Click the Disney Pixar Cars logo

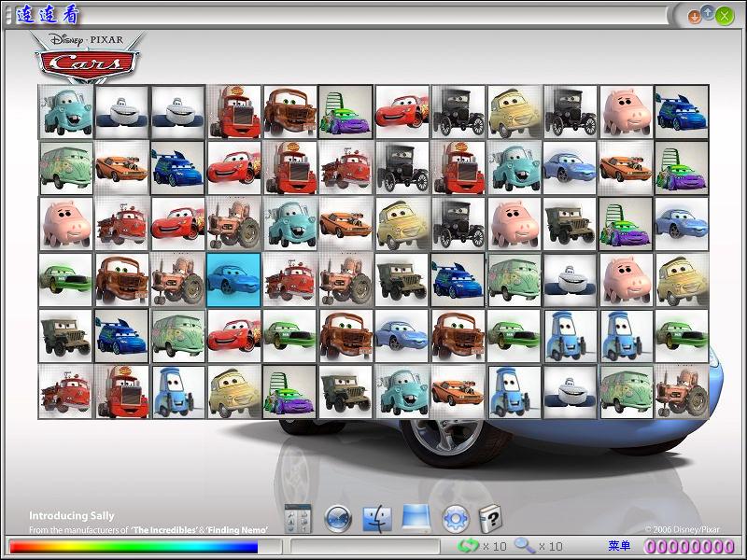tap(87, 57)
